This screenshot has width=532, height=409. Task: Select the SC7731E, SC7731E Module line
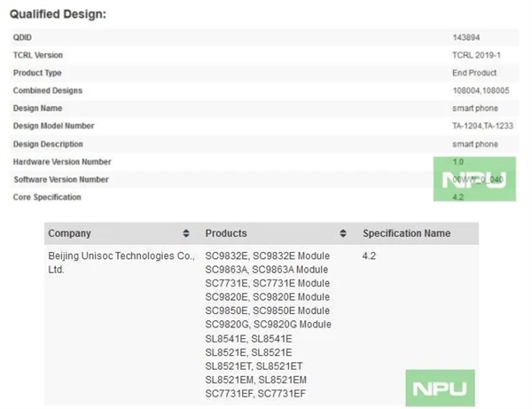(268, 283)
